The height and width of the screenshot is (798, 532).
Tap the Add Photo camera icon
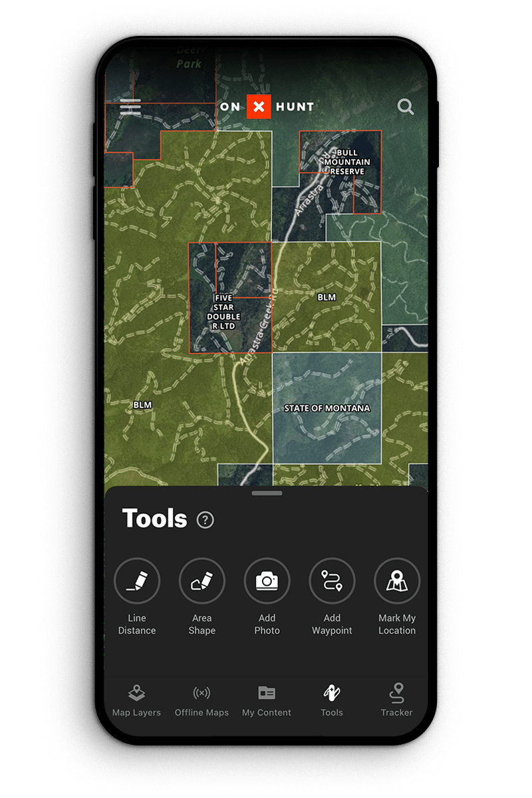(x=267, y=581)
